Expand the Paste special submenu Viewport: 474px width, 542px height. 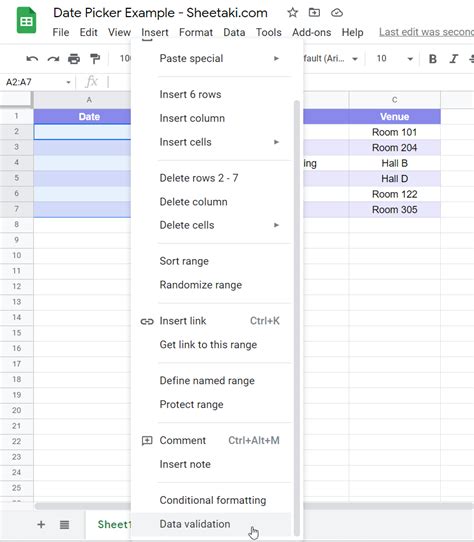219,58
